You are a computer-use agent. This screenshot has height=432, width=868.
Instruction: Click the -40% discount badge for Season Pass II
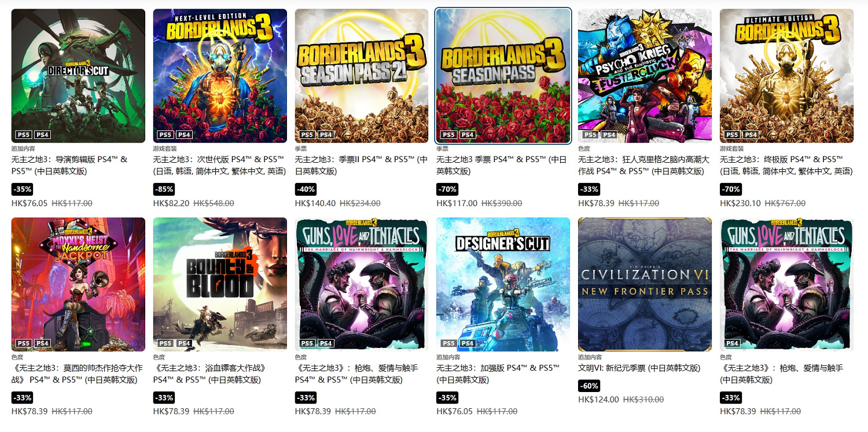coord(306,189)
